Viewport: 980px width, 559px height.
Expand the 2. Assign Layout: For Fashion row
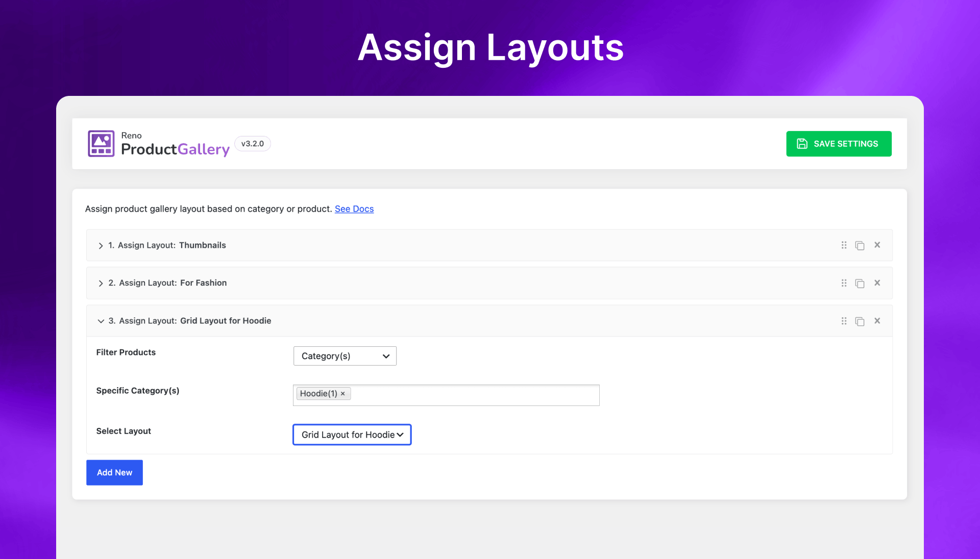point(101,283)
